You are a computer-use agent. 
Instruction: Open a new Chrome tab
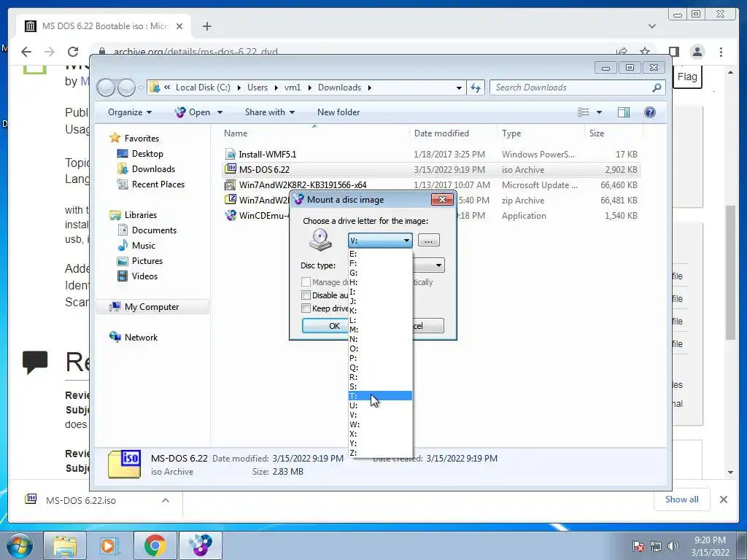coord(206,26)
